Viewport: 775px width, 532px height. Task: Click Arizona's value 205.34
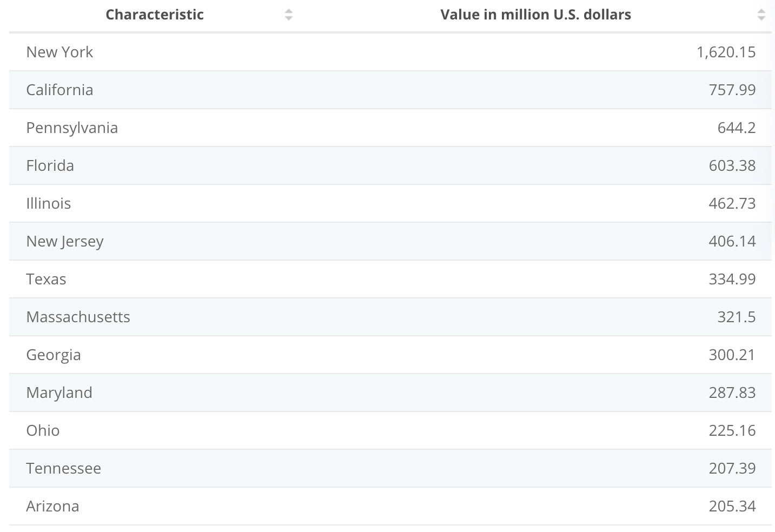coord(732,506)
